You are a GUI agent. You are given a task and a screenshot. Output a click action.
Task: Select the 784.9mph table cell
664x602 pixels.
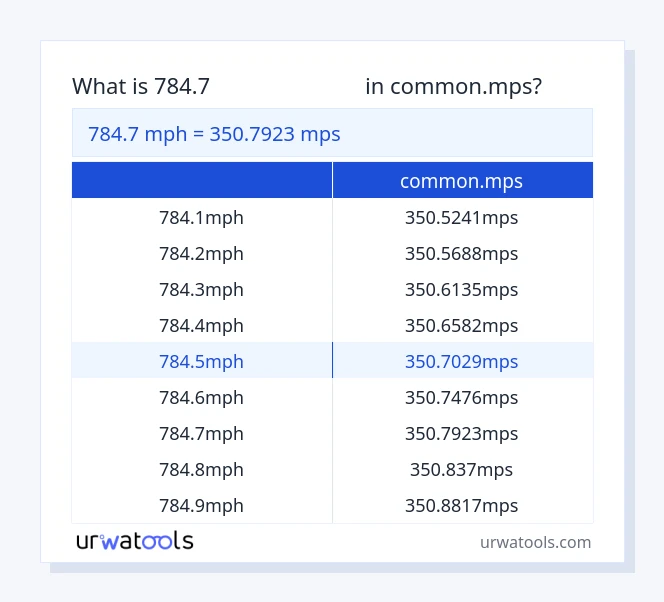tap(201, 505)
